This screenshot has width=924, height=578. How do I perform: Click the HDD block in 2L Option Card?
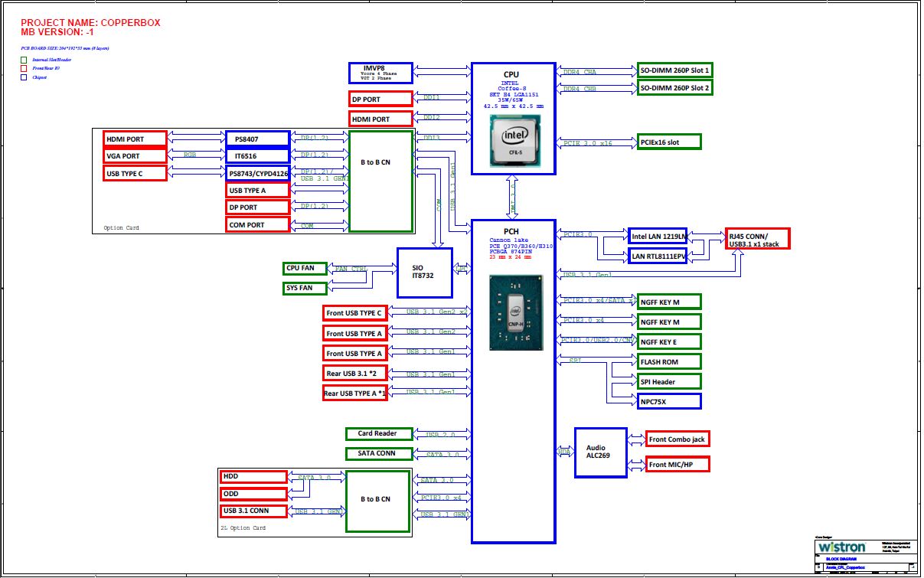[x=254, y=476]
